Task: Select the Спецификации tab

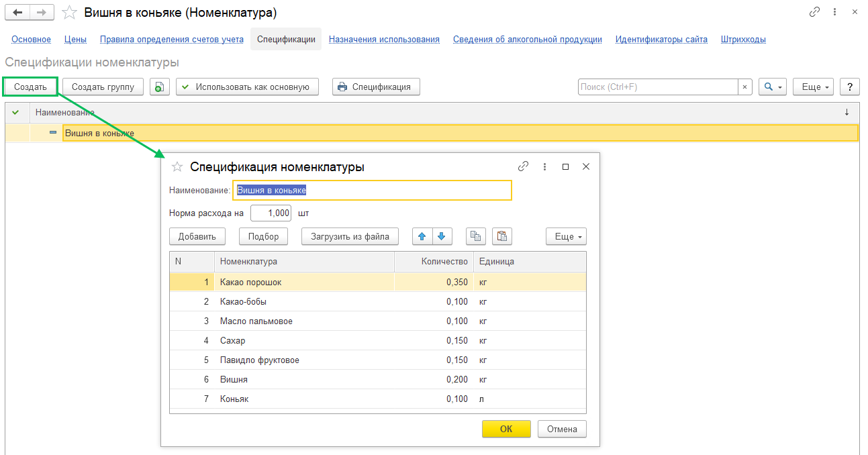Action: click(286, 40)
